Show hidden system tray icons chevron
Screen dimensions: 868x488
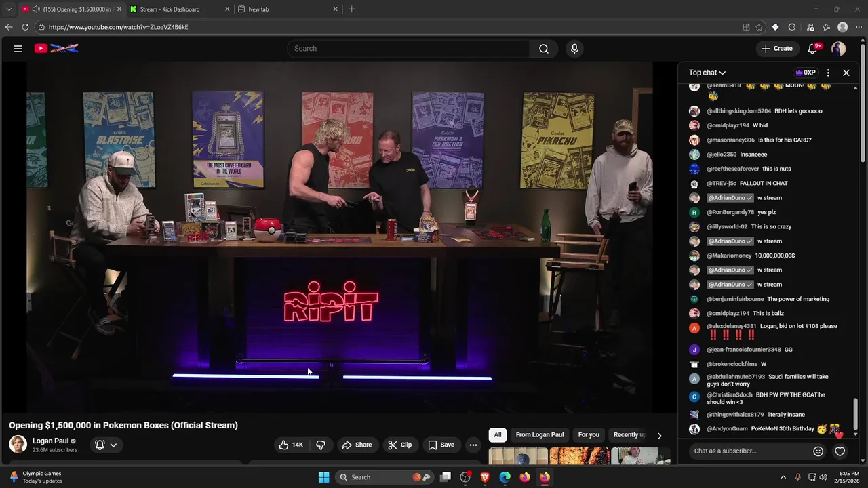pyautogui.click(x=783, y=477)
